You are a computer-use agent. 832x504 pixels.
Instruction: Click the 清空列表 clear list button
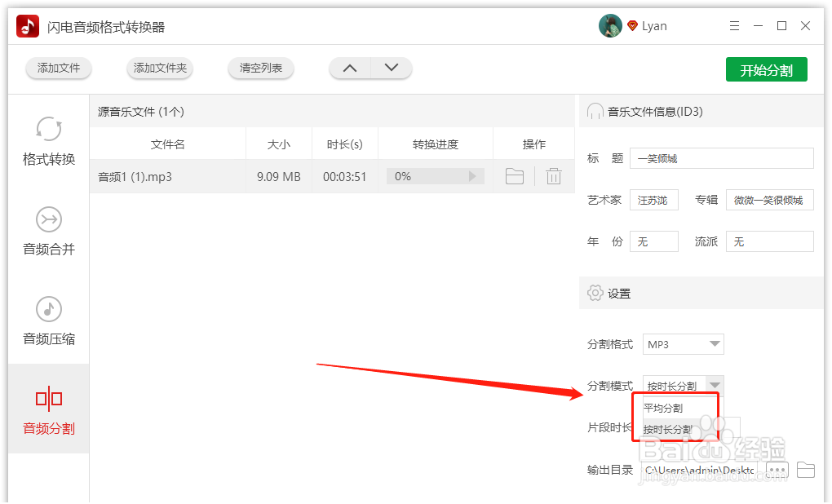point(260,69)
